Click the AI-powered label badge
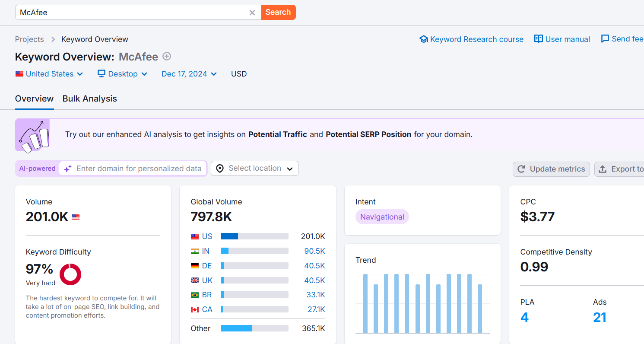Screen dimensions: 644x344 tap(37, 169)
